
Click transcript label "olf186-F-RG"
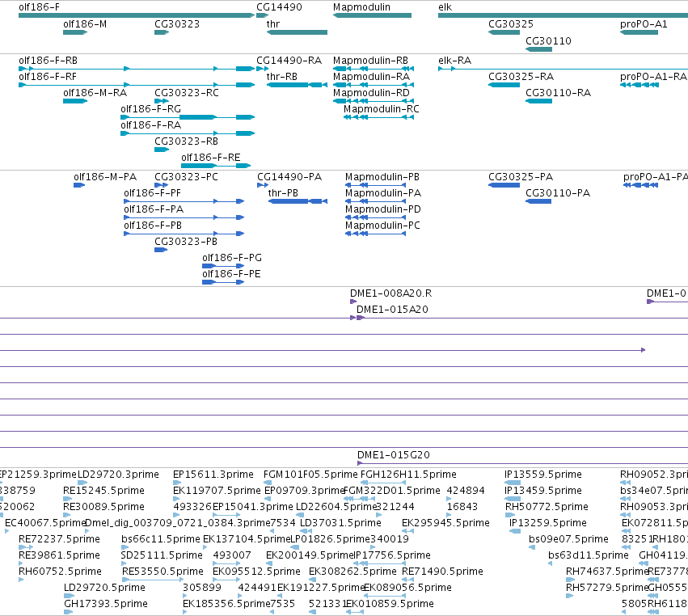pyautogui.click(x=150, y=109)
